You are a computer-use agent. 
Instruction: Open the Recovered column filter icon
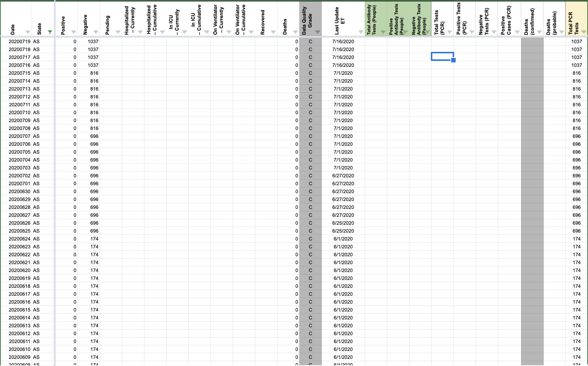point(273,32)
